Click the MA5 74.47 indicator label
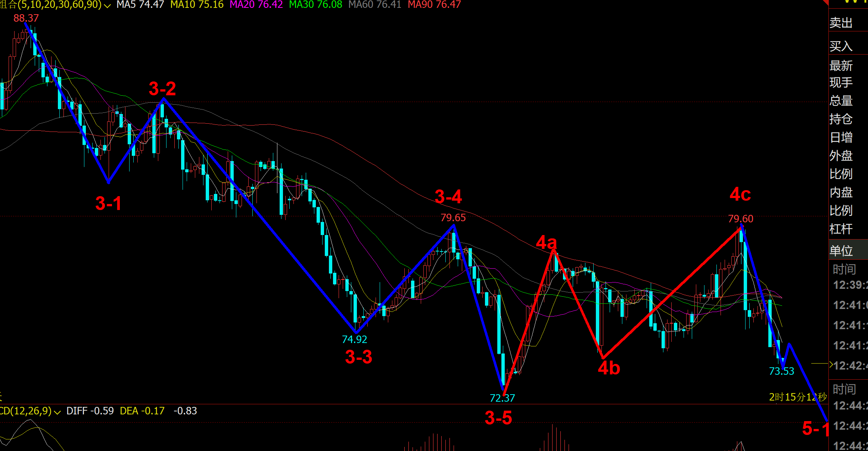Image resolution: width=868 pixels, height=451 pixels. tap(140, 5)
